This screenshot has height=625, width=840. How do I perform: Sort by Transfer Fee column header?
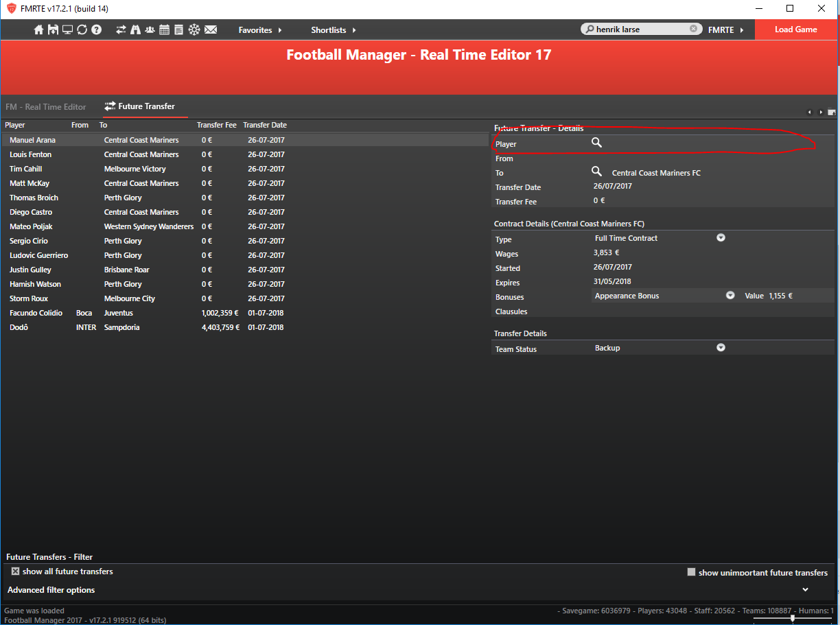point(217,125)
